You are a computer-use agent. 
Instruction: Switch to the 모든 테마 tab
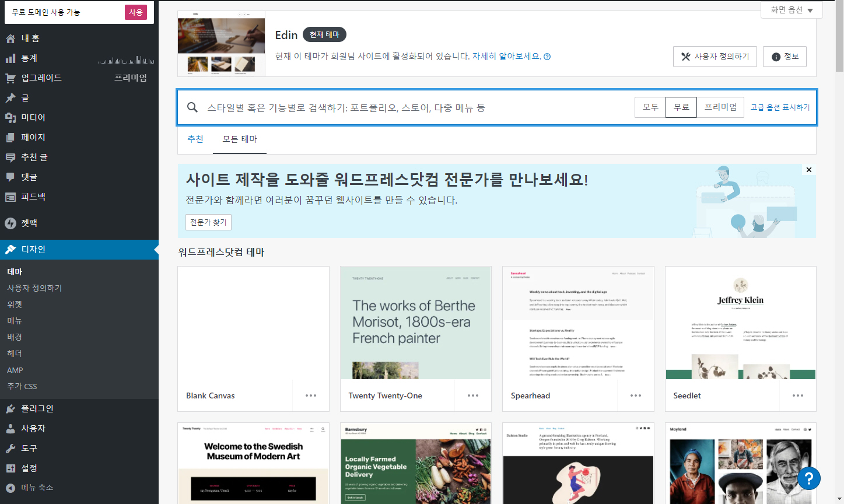(x=240, y=139)
